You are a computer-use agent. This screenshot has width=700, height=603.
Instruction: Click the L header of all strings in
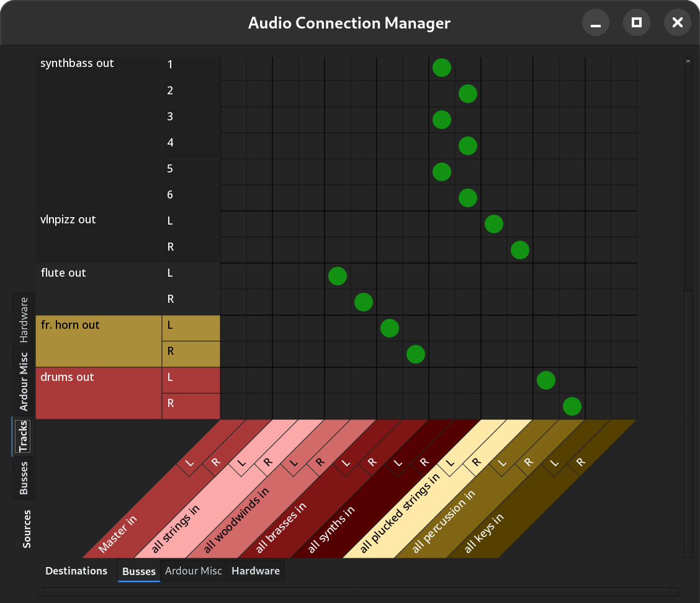[241, 462]
